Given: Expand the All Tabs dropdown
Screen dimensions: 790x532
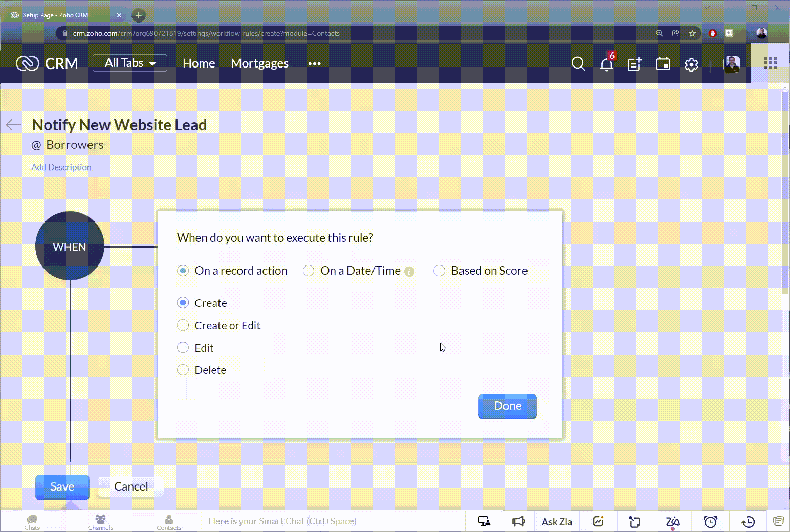Looking at the screenshot, I should 130,63.
